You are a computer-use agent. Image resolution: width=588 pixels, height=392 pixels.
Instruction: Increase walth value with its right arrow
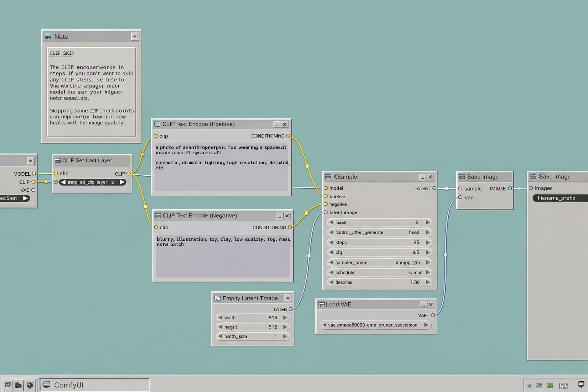tap(285, 318)
